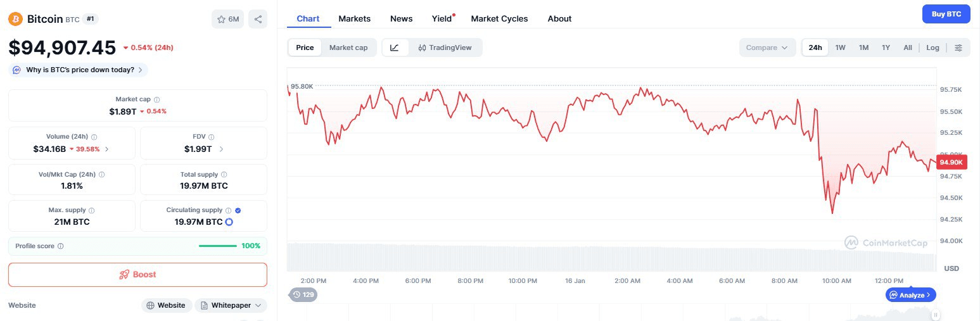Click circulating supply pie chart icon
980x321 pixels.
229,222
